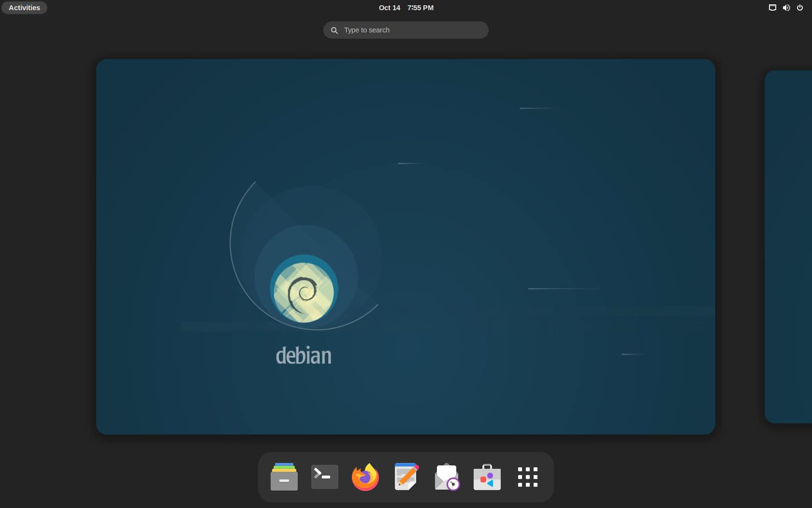812x508 pixels.
Task: Click the magnifier icon in the search bar
Action: [x=334, y=30]
